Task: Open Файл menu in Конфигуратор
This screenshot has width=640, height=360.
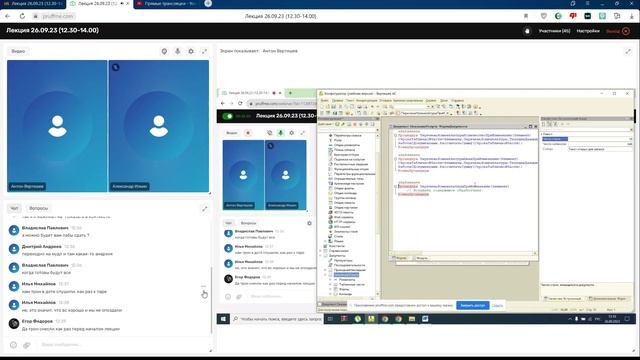Action: pyautogui.click(x=324, y=100)
